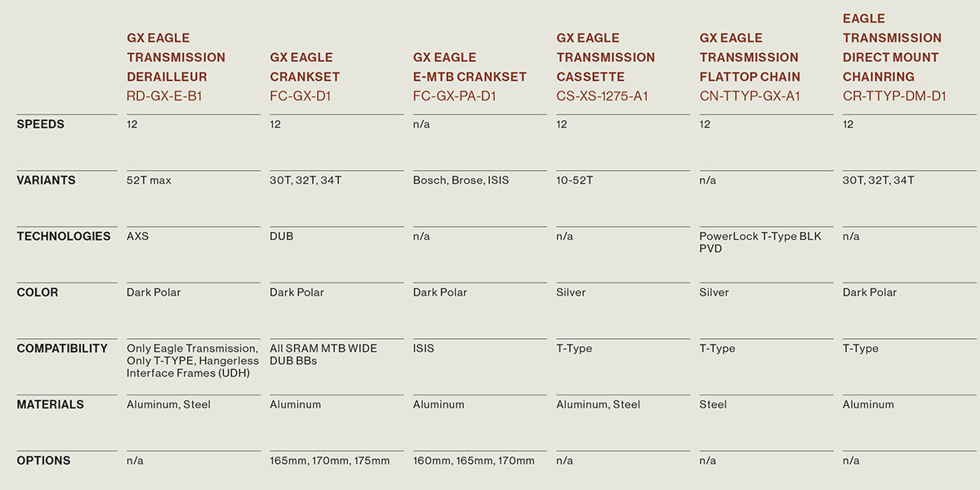Select the Bosch, Brose, ISIS variants cell

[x=461, y=180]
